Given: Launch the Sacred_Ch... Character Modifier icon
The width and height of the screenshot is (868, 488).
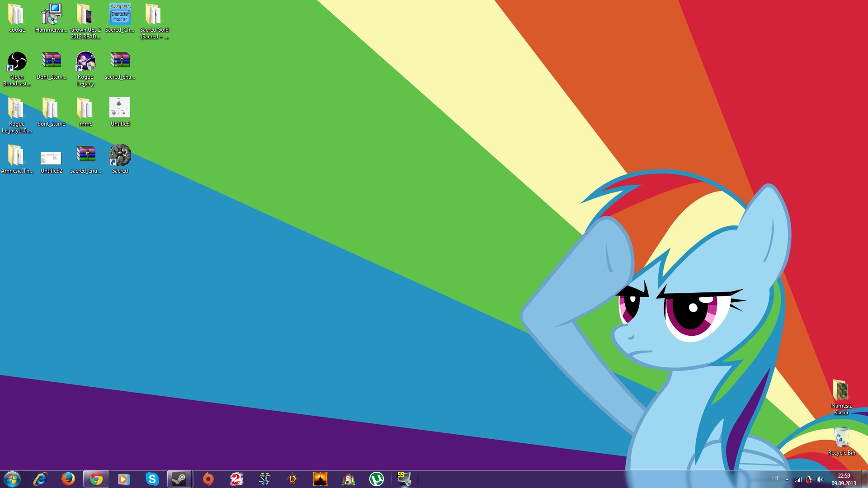Looking at the screenshot, I should pos(120,19).
